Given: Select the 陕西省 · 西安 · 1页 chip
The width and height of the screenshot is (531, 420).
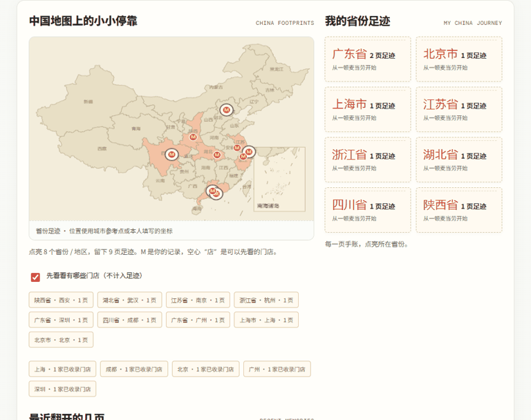Looking at the screenshot, I should pyautogui.click(x=61, y=300).
